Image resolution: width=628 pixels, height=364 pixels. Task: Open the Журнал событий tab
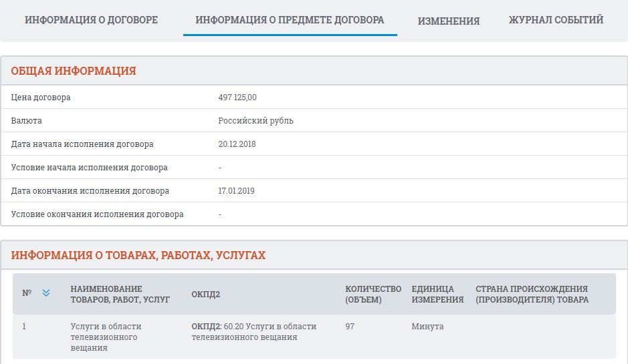pyautogui.click(x=556, y=20)
